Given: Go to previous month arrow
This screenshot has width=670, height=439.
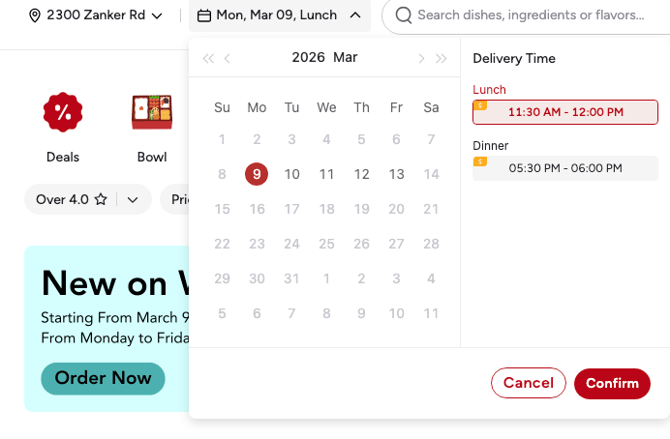Looking at the screenshot, I should (228, 59).
